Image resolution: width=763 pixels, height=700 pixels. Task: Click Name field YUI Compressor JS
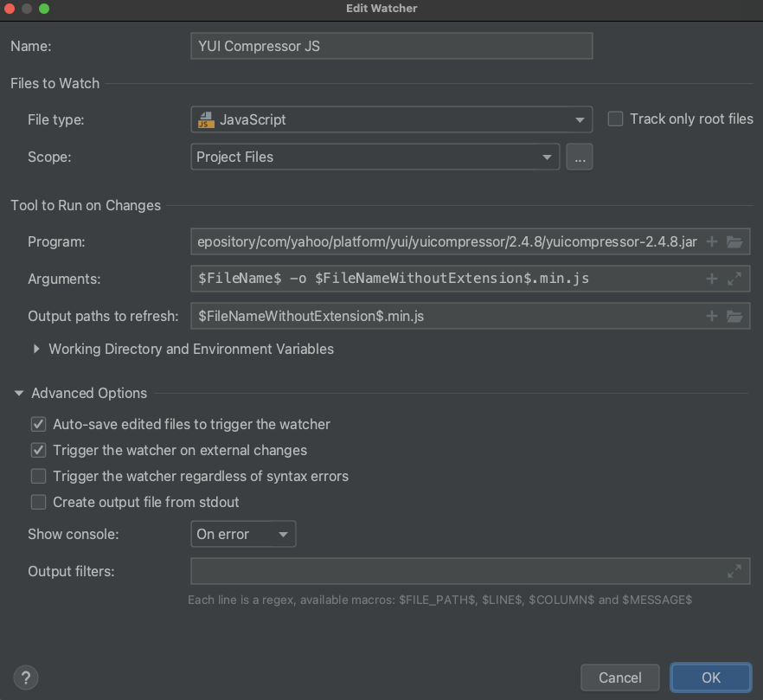(392, 46)
